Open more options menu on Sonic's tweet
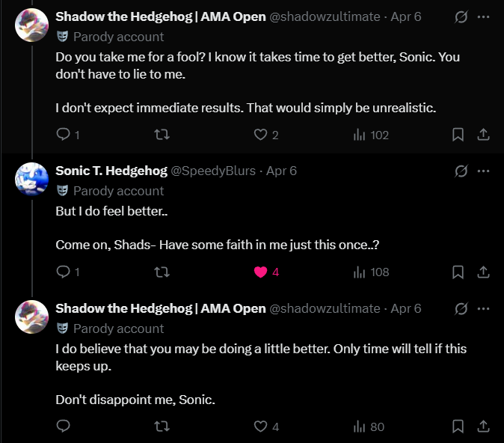504x443 pixels. pyautogui.click(x=483, y=171)
